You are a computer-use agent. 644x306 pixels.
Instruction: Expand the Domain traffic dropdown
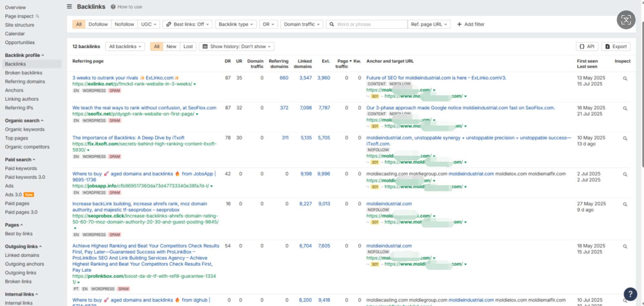(302, 24)
